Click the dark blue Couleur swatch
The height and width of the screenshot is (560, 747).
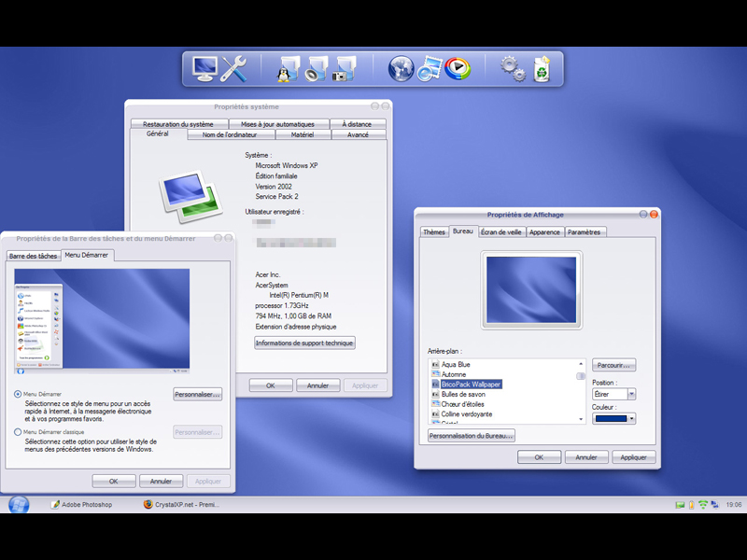point(611,418)
